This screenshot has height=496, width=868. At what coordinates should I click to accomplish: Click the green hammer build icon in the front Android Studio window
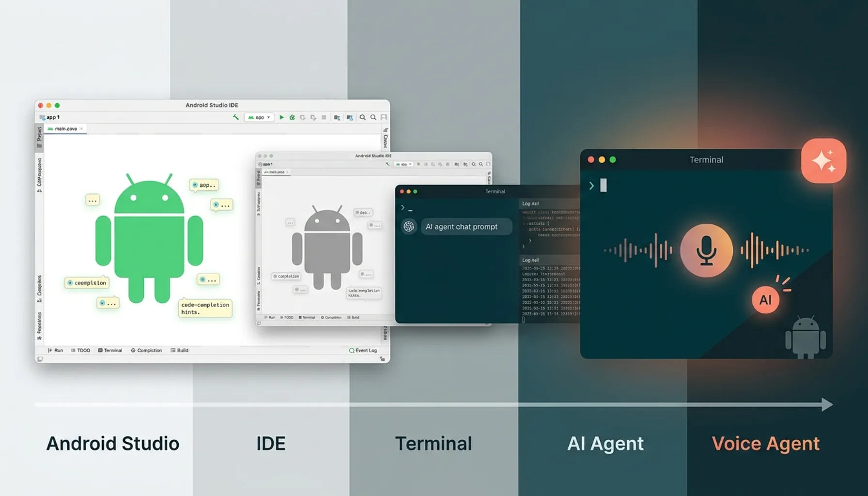[236, 117]
